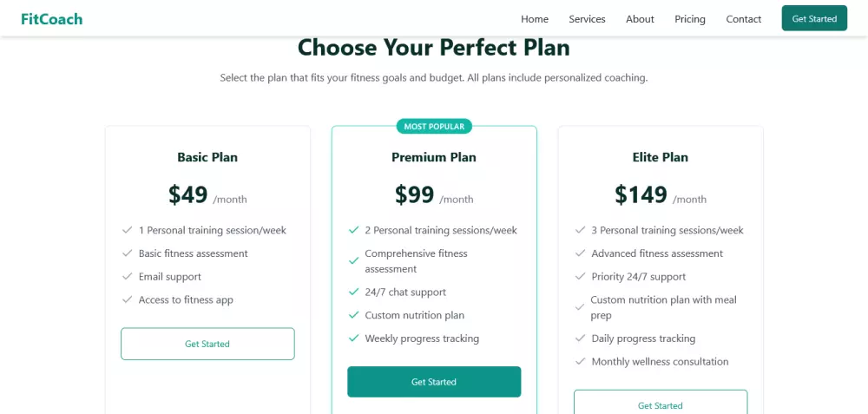
Task: Click the FitCoach logo
Action: [x=52, y=19]
